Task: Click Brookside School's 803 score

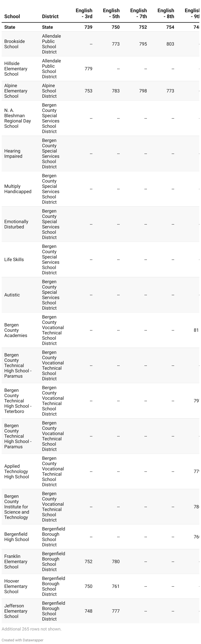Action: tap(170, 44)
